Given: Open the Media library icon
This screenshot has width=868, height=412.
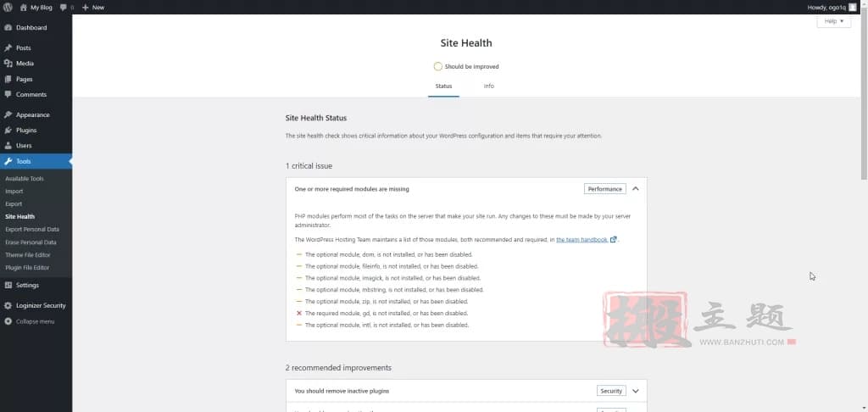Looking at the screenshot, I should click(8, 64).
